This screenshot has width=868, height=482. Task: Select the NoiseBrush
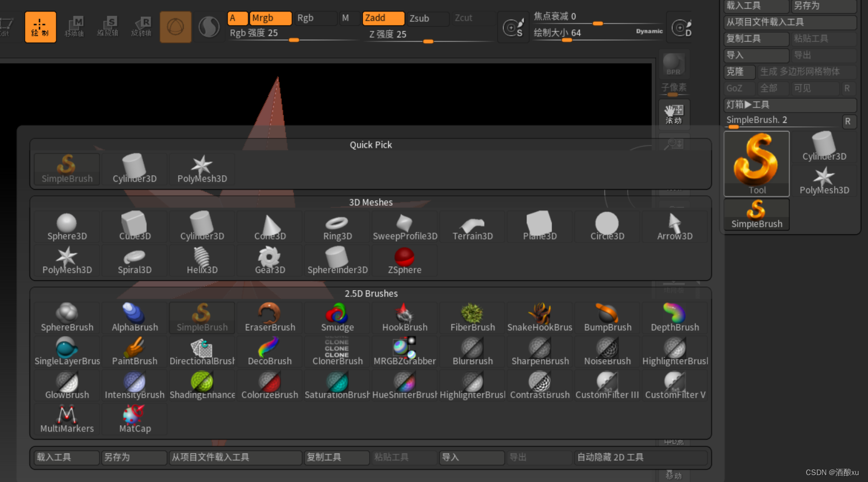[608, 352]
